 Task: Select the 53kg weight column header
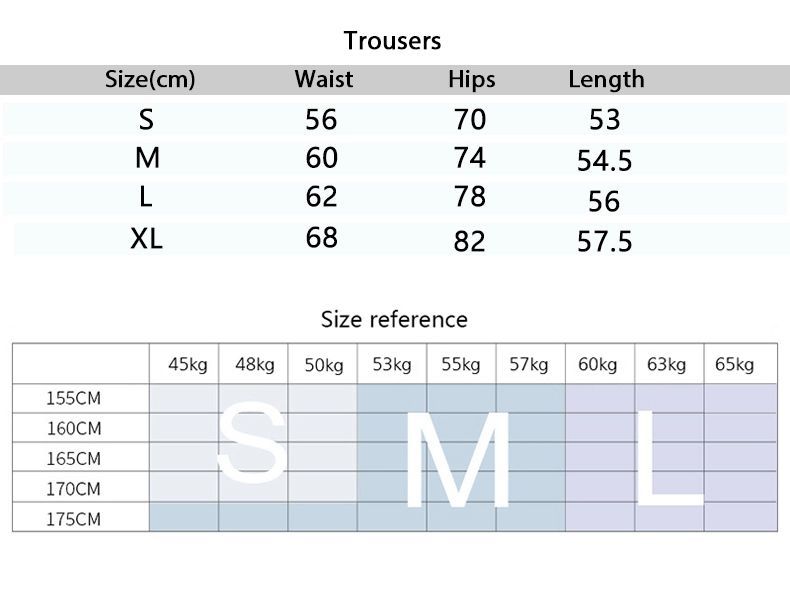click(391, 364)
